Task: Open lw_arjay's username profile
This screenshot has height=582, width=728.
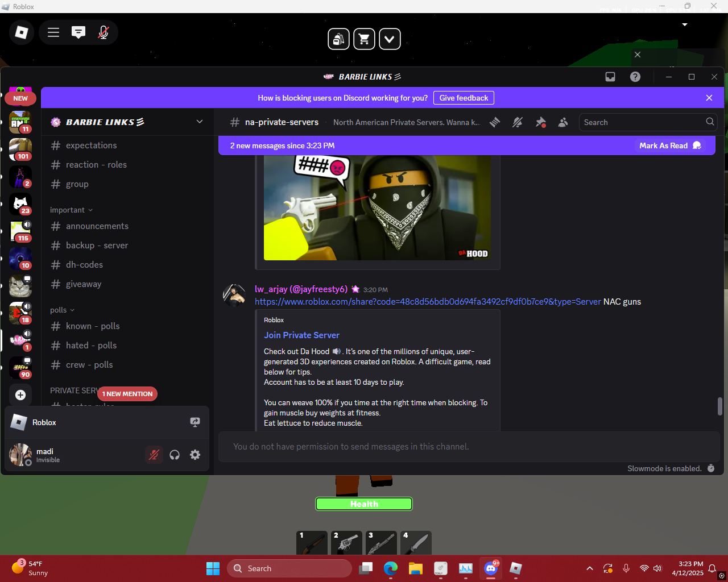Action: [x=301, y=289]
